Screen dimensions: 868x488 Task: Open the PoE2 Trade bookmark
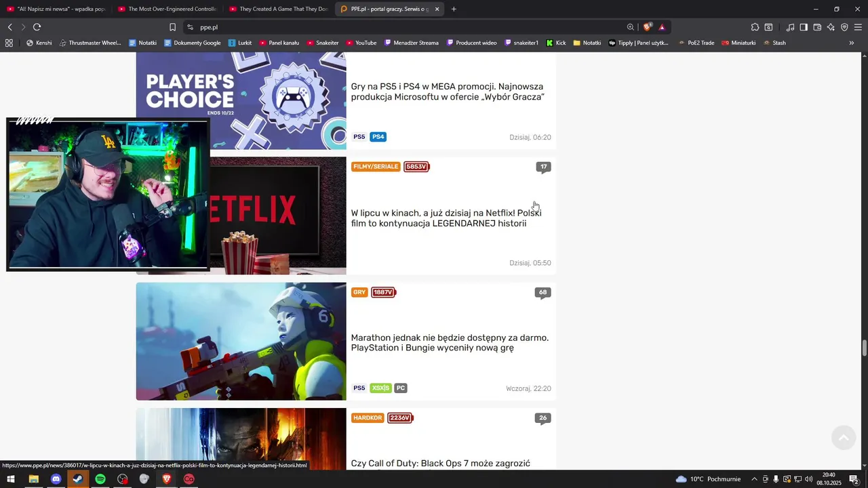tap(696, 43)
